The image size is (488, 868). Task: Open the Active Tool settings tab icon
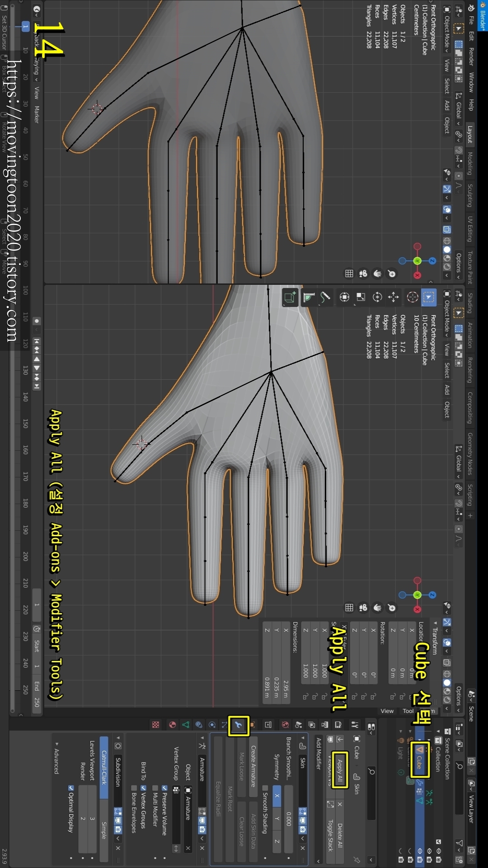click(355, 725)
